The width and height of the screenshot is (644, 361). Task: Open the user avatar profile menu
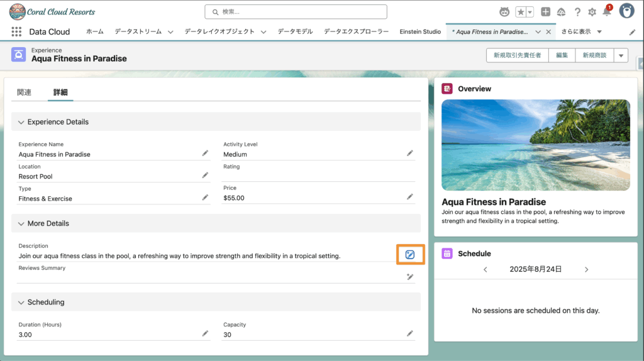626,11
